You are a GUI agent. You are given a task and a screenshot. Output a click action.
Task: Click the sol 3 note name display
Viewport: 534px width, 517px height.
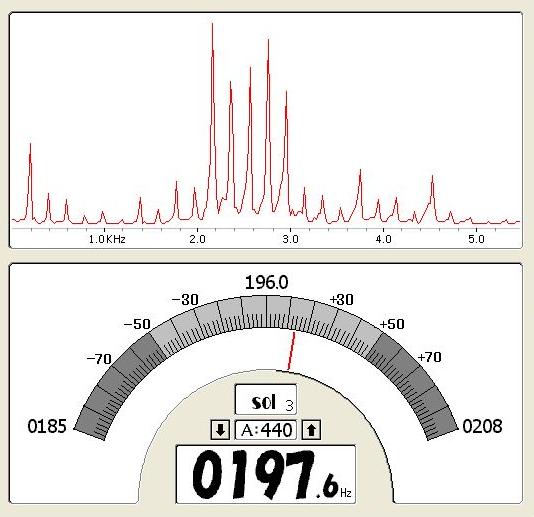(x=266, y=400)
